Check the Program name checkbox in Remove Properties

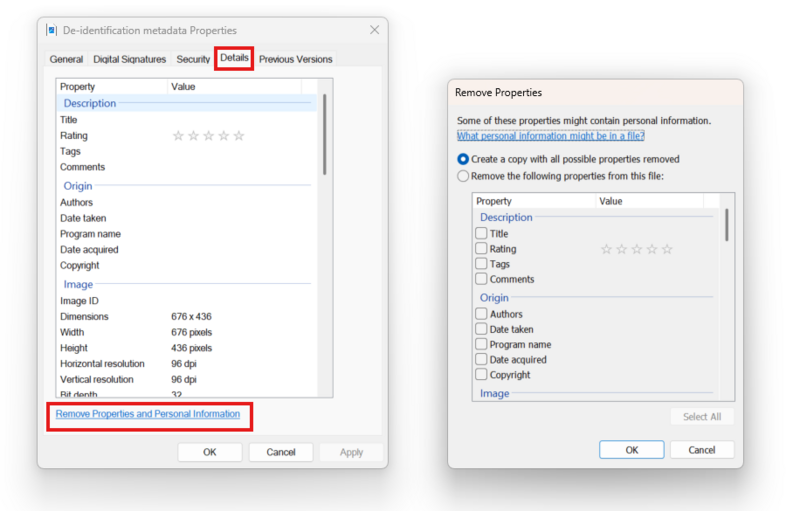481,344
